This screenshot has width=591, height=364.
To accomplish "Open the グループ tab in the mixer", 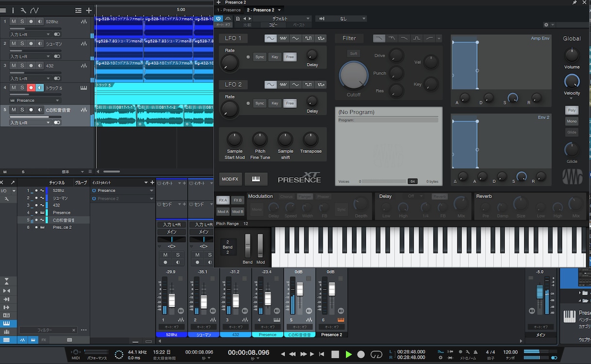I will tap(81, 183).
